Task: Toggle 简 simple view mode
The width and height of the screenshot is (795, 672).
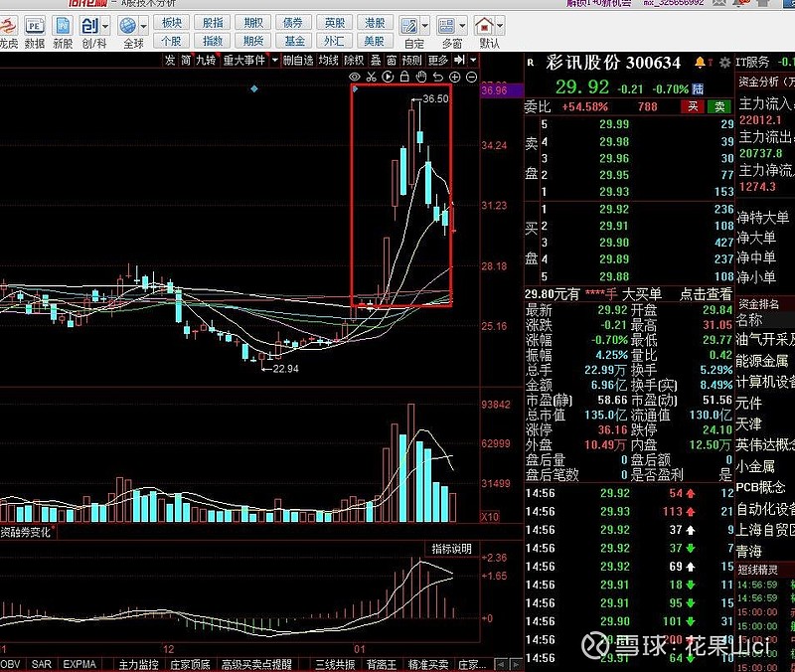Action: 186,60
